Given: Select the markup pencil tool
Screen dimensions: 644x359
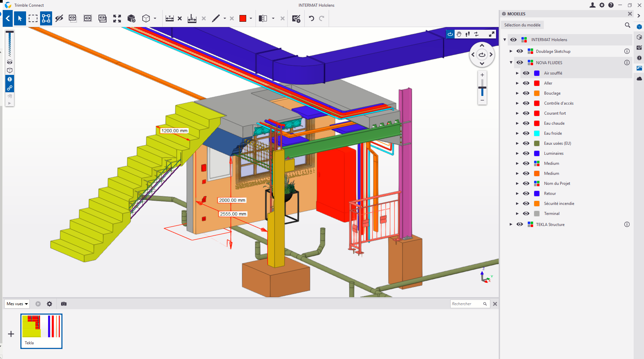Looking at the screenshot, I should [x=216, y=18].
